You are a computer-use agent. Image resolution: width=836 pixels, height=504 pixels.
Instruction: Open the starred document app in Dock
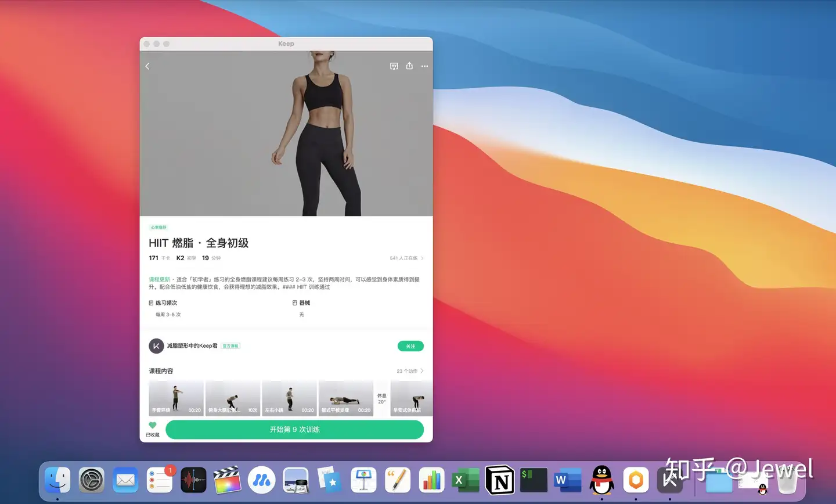click(x=330, y=480)
